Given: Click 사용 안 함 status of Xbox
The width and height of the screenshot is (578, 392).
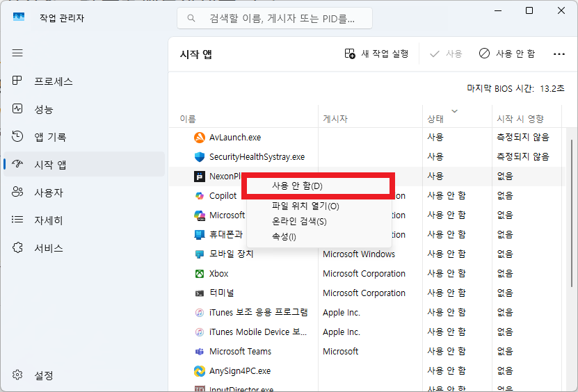Looking at the screenshot, I should [447, 274].
